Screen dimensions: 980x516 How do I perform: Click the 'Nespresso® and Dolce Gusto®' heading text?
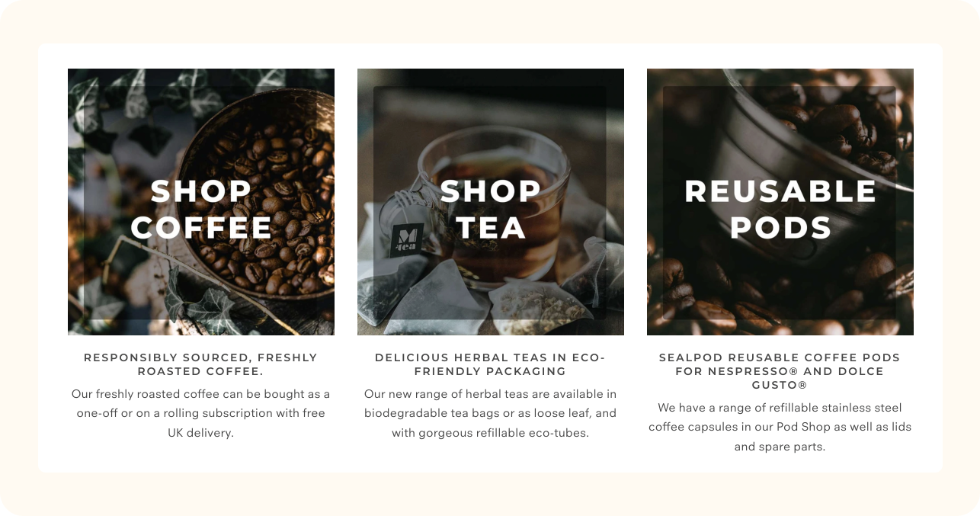click(x=780, y=378)
